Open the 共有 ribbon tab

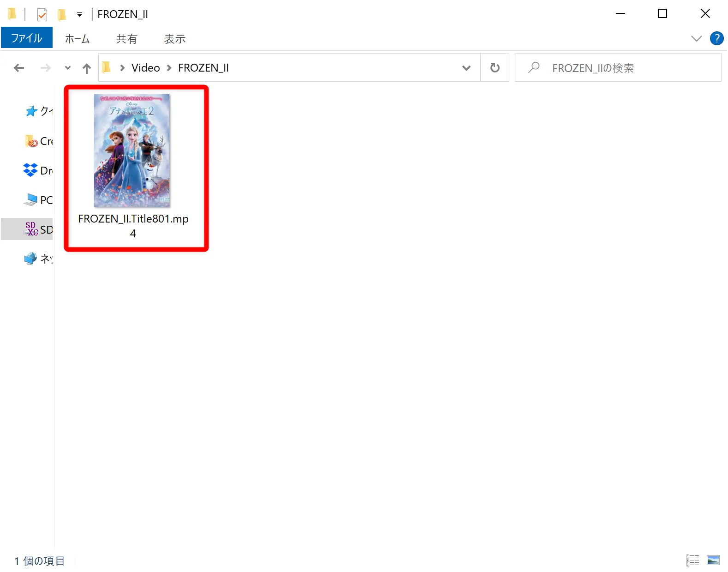tap(126, 39)
